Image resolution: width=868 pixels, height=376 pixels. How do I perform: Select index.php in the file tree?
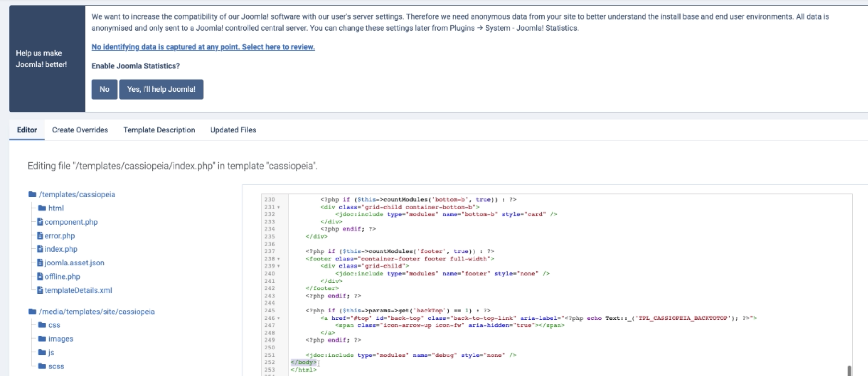[61, 249]
